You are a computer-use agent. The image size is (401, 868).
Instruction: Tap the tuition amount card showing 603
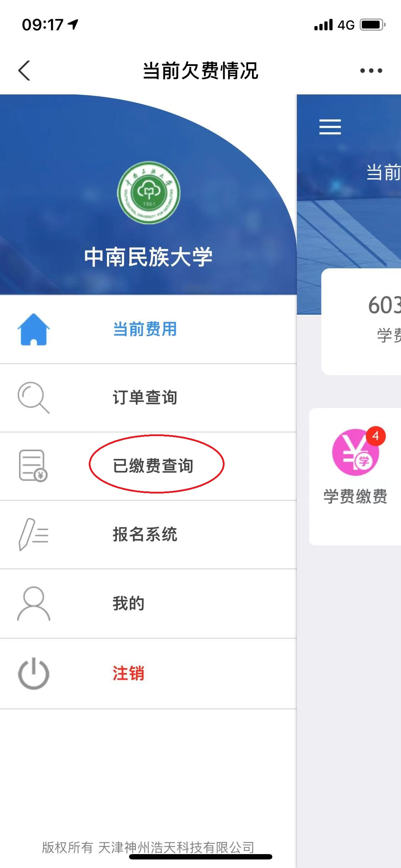[361, 321]
